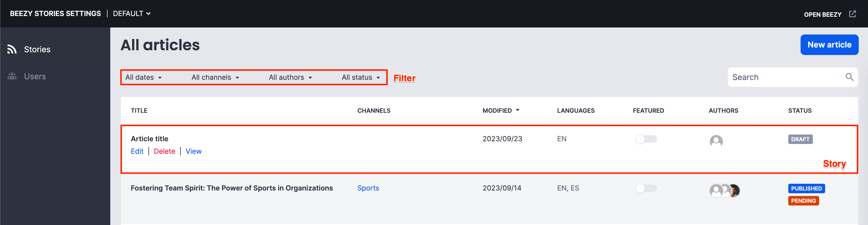Viewport: 868px width, 225px height.
Task: Click the Modified column sort arrow
Action: coord(518,110)
